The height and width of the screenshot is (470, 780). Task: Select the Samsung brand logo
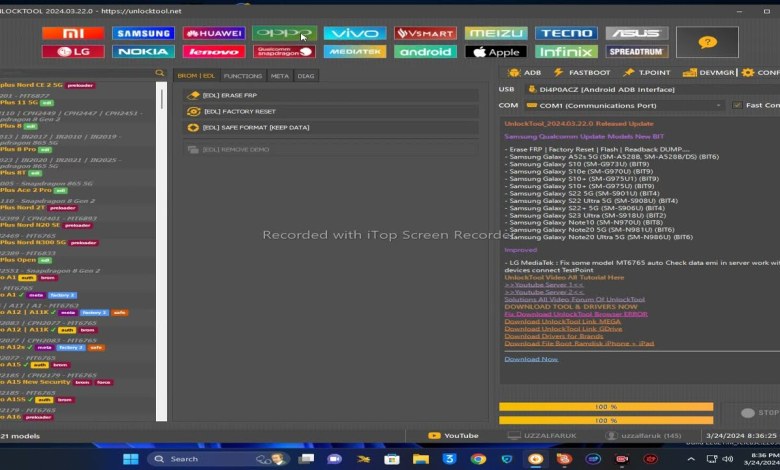pos(143,33)
